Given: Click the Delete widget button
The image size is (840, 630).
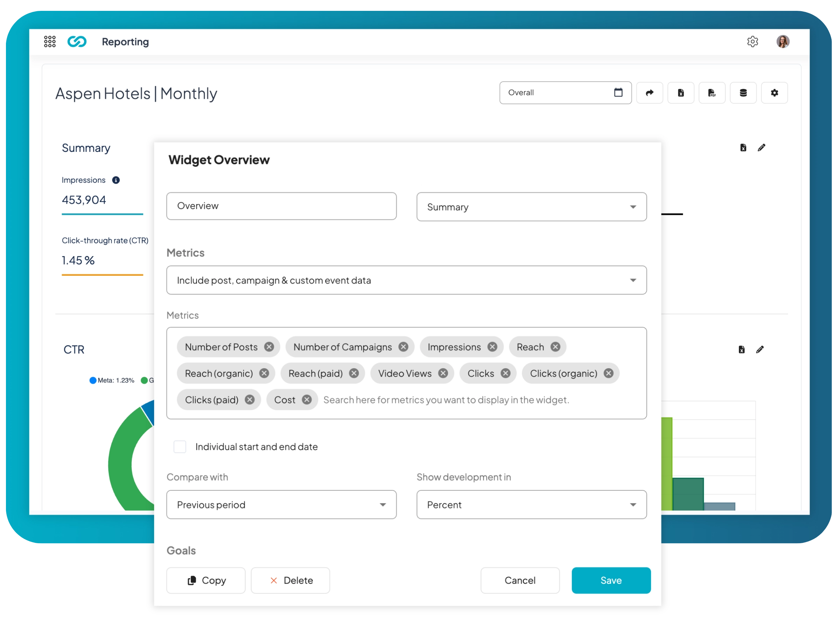Looking at the screenshot, I should (x=290, y=580).
